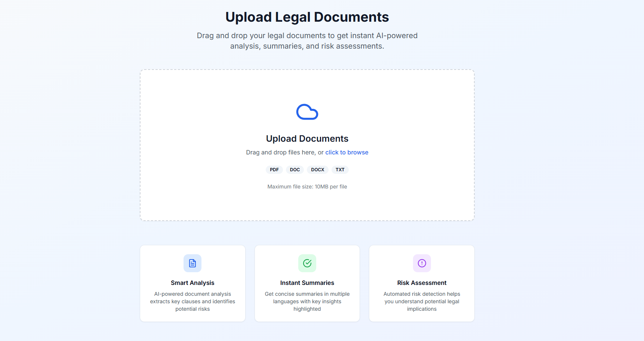Select the DOC format badge
Image resolution: width=644 pixels, height=341 pixels.
(295, 170)
